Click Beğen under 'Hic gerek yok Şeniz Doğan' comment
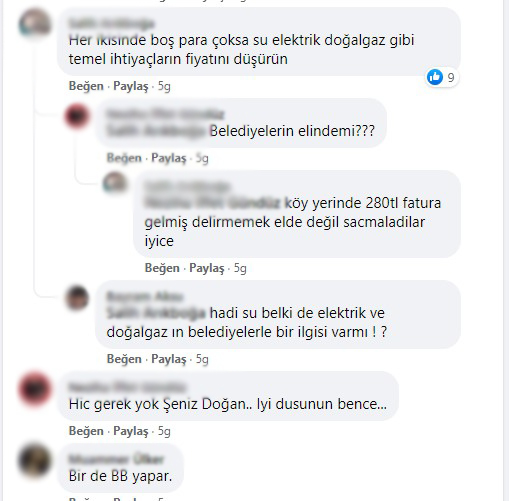The width and height of the screenshot is (509, 501). (x=86, y=431)
